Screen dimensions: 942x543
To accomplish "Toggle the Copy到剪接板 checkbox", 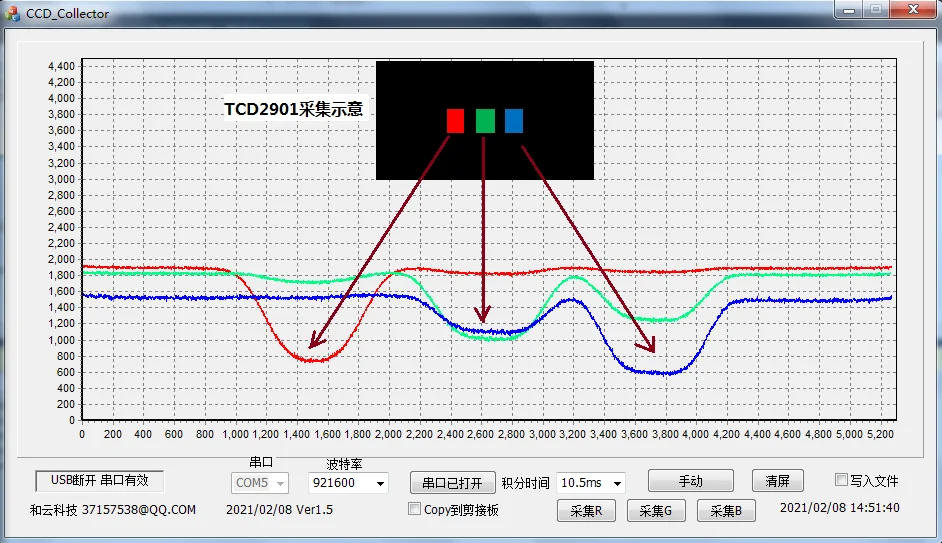I will (x=414, y=509).
